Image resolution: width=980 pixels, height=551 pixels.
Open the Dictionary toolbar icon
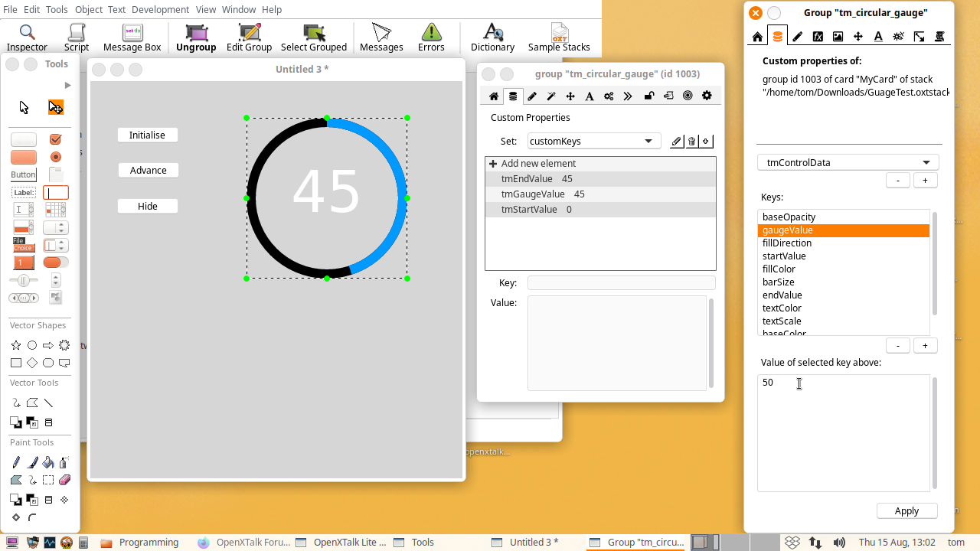(492, 37)
